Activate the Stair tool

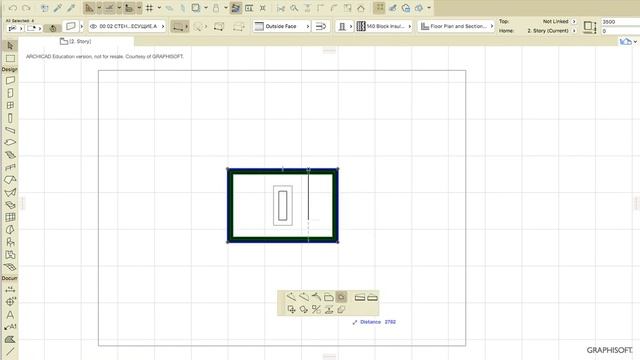tap(10, 155)
